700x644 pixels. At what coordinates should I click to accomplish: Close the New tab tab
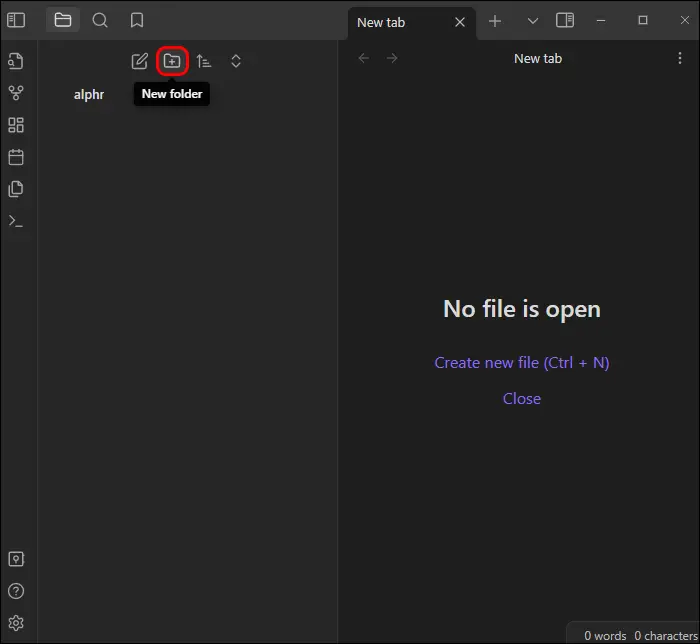pyautogui.click(x=460, y=22)
